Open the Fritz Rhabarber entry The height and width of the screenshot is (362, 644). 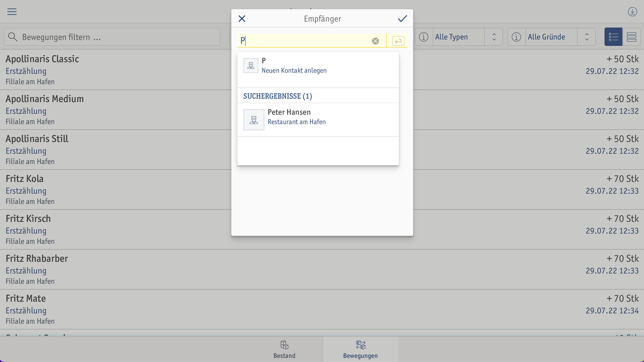click(322, 270)
